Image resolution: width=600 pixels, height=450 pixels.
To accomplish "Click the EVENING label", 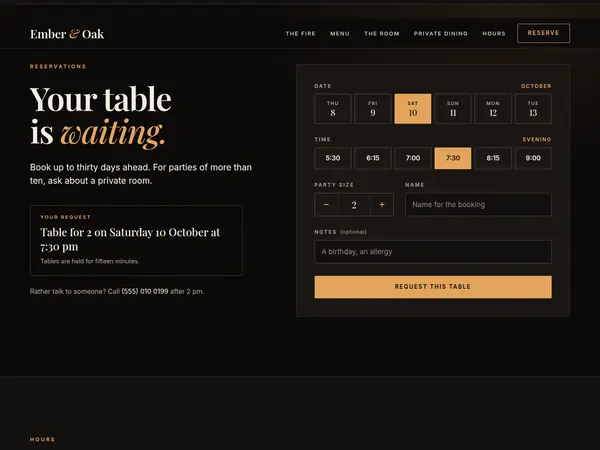I will tap(537, 139).
